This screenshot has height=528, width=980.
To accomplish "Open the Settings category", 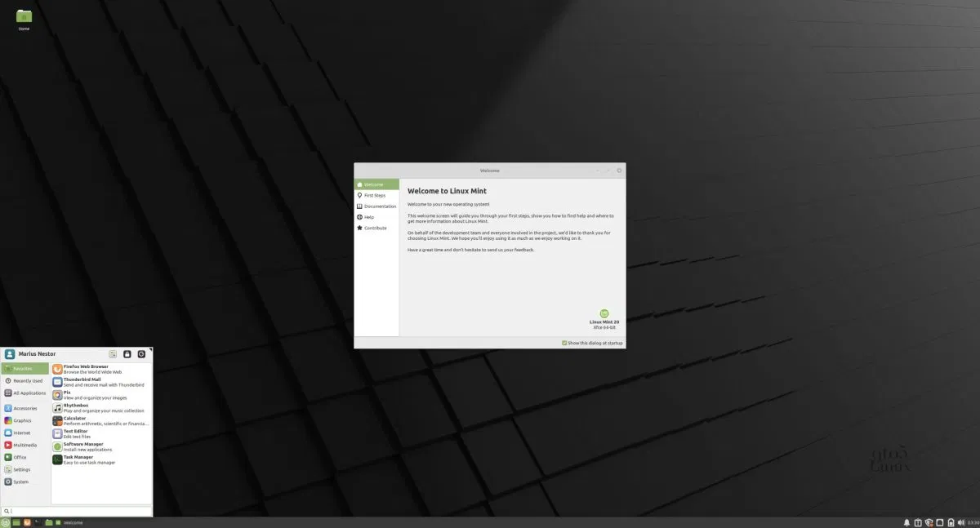I will pos(25,469).
